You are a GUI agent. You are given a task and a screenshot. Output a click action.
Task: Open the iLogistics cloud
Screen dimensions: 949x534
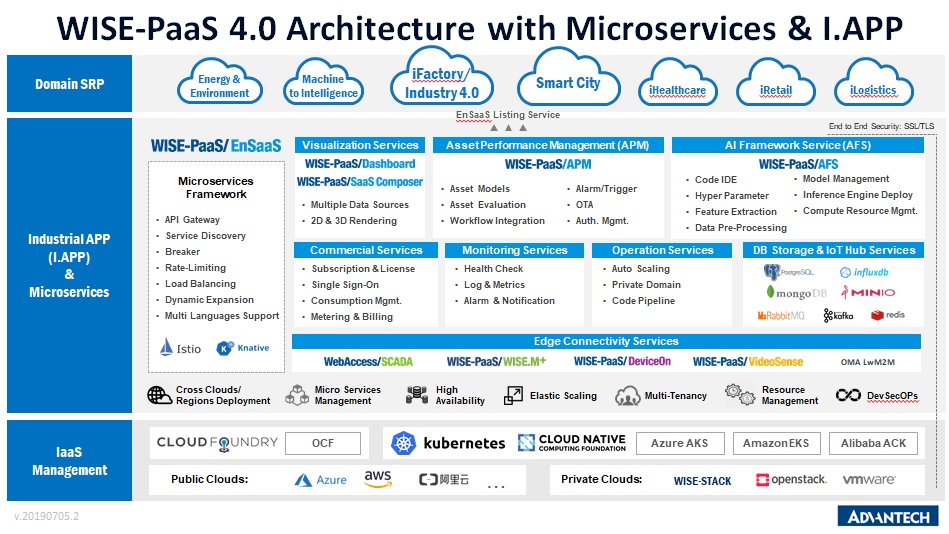click(873, 84)
